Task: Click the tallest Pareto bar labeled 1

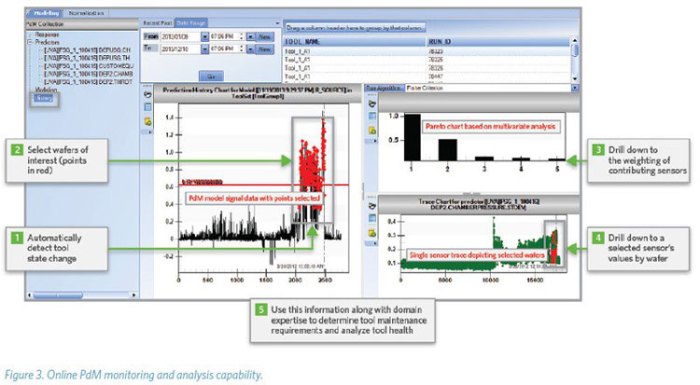Action: [x=412, y=137]
